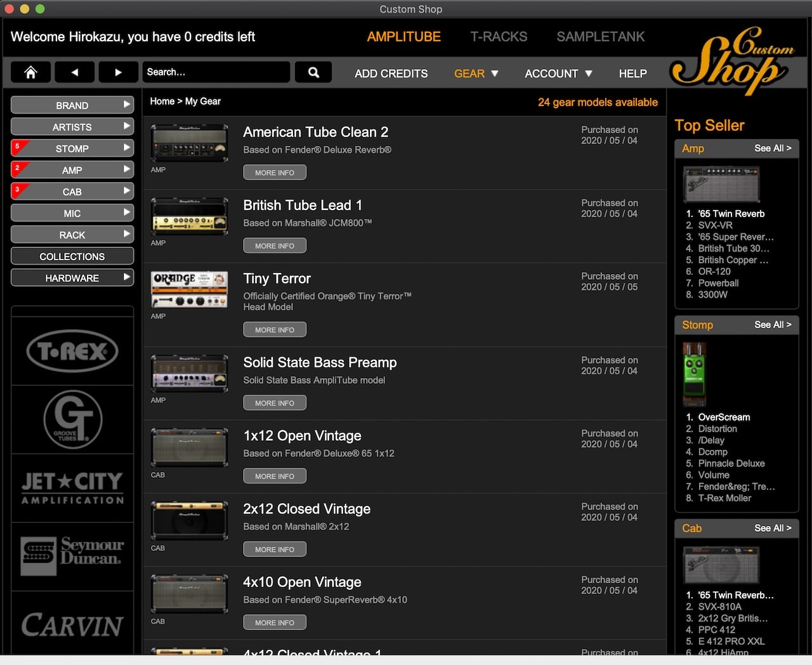Click MORE INFO for Solid State Bass Preamp
812x665 pixels.
coord(275,403)
